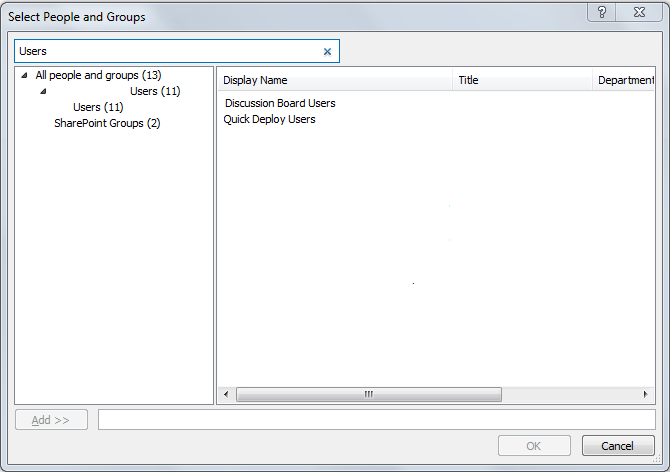Screen dimensions: 670x472
Task: Click the Cancel button
Action: tap(617, 446)
